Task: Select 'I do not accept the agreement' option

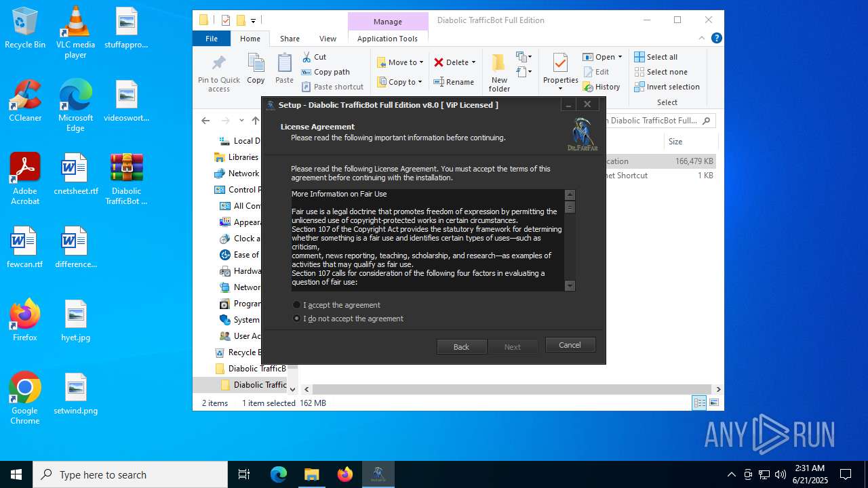Action: point(296,319)
